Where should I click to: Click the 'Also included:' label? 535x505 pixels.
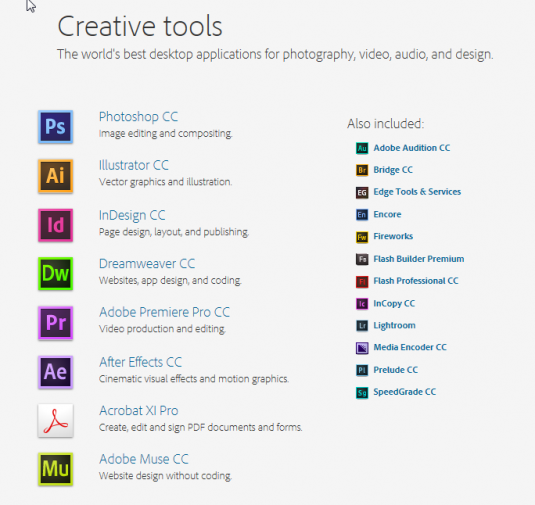point(386,124)
